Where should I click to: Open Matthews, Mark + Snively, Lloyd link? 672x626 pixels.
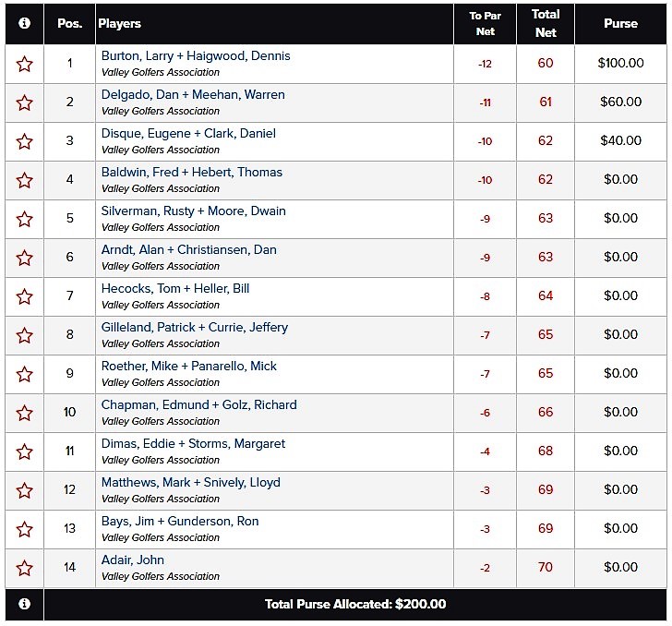[x=191, y=482]
